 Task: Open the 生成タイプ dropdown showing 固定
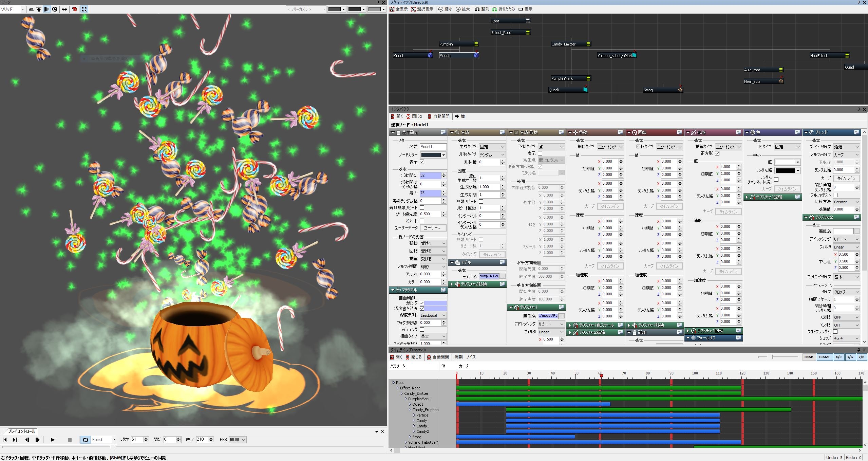492,147
